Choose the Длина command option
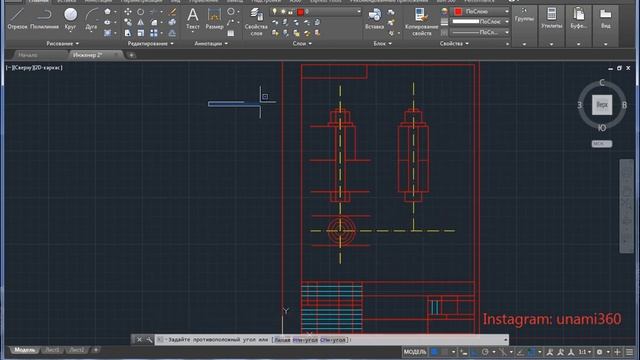The height and width of the screenshot is (360, 640). tap(282, 340)
